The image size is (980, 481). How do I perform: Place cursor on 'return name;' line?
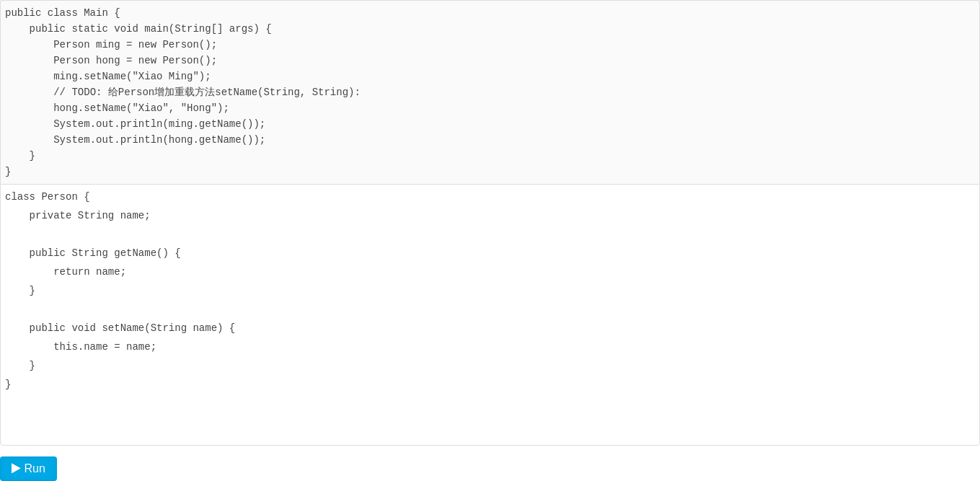coord(89,272)
